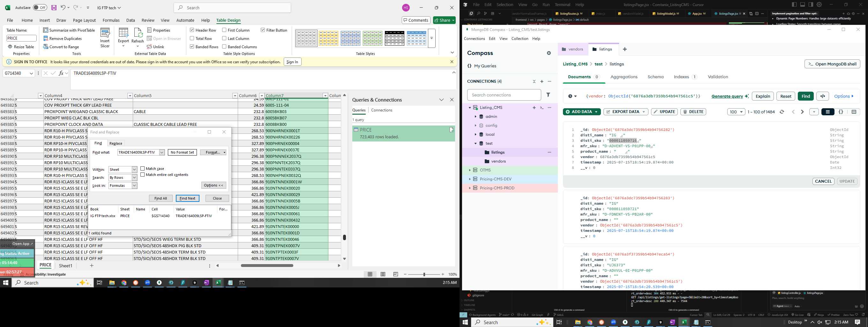Viewport: 868px width, 327px height.
Task: Click the Save icon in Excel title bar
Action: point(54,7)
